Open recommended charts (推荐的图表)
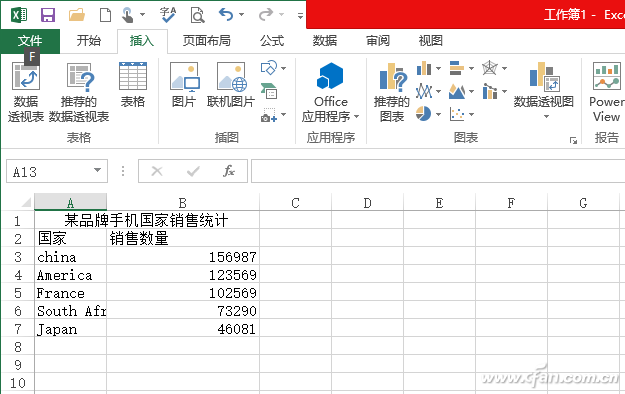625x394 pixels. (x=392, y=92)
